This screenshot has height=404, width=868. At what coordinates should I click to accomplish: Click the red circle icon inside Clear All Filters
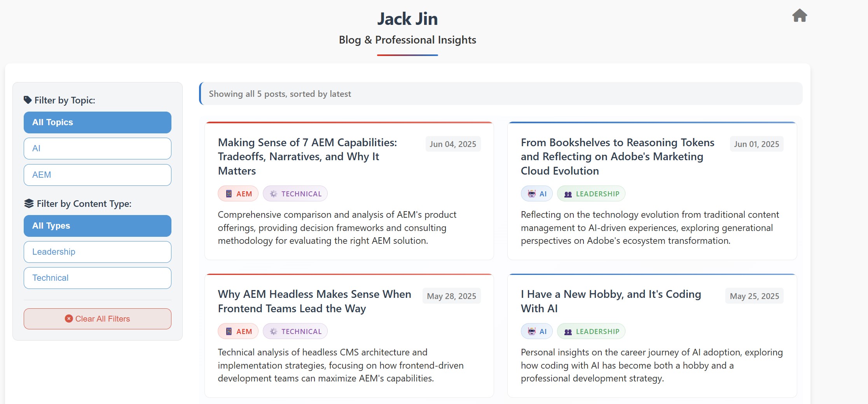(68, 318)
